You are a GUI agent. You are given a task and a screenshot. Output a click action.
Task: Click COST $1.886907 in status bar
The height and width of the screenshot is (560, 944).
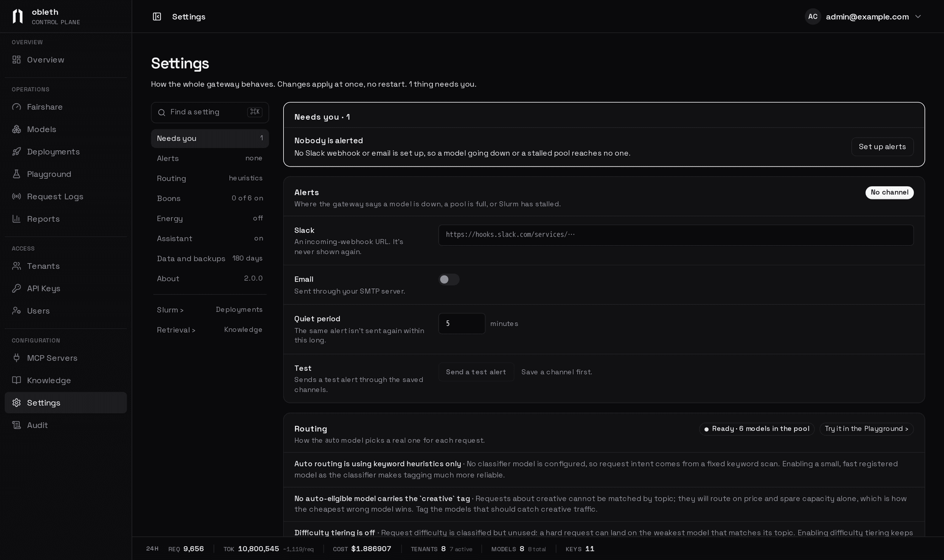point(362,549)
